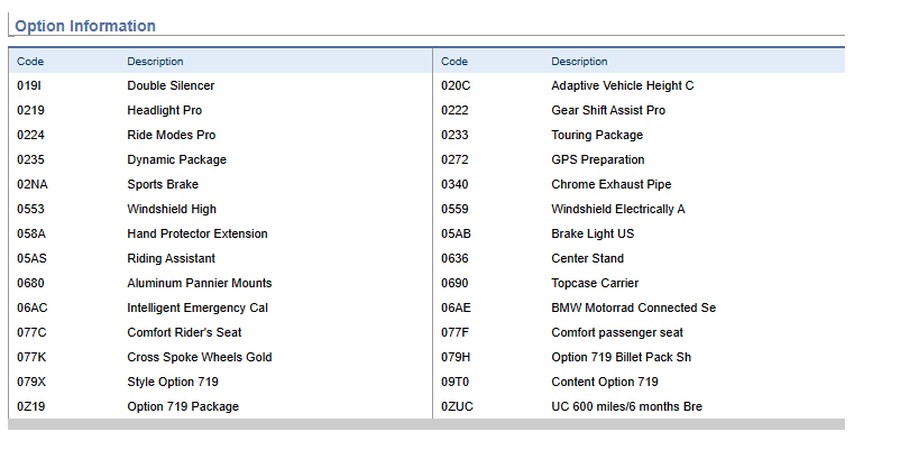Screen dimensions: 900x458
Task: Select code 0Z19 cell
Action: pos(31,406)
